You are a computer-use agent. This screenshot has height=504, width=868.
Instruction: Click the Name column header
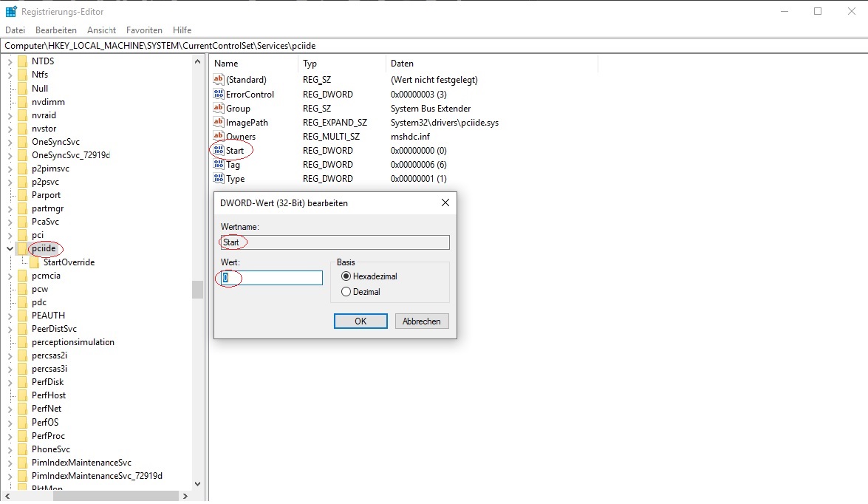click(x=253, y=63)
